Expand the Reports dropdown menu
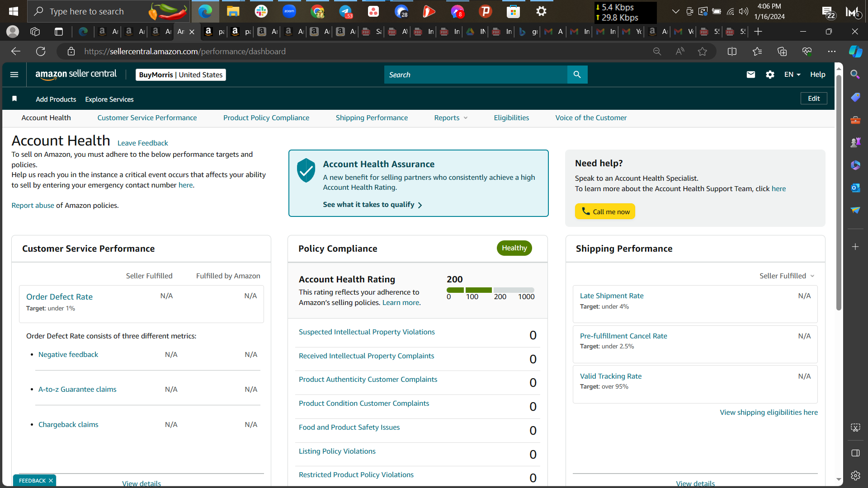The width and height of the screenshot is (868, 488). click(451, 118)
